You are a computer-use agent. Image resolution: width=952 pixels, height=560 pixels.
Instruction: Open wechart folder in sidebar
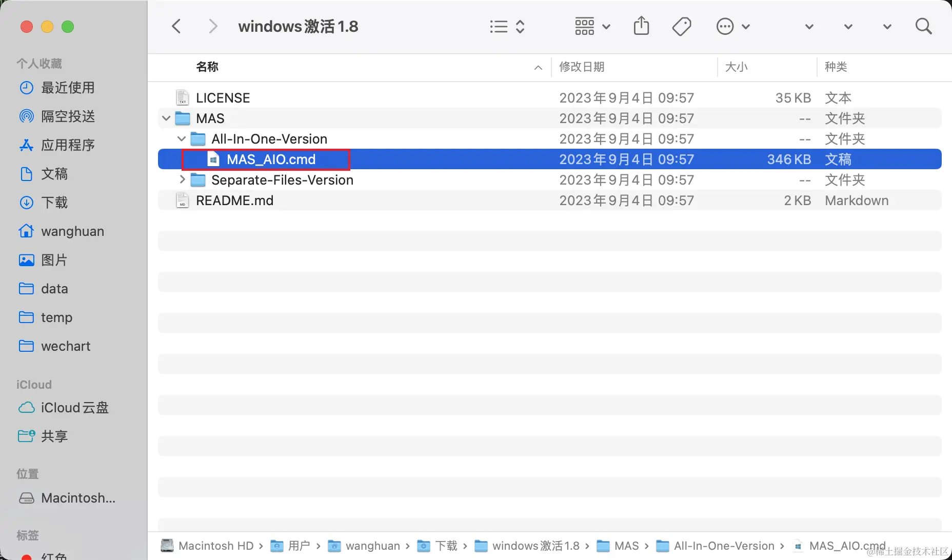(66, 346)
